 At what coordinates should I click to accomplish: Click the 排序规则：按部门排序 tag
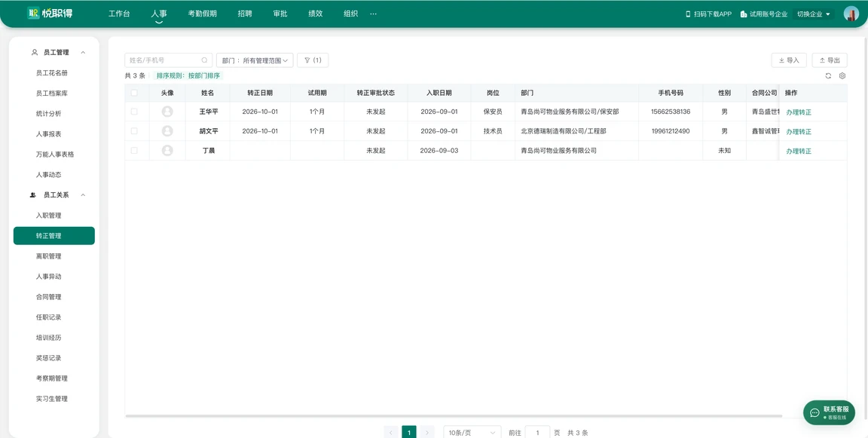click(x=188, y=76)
